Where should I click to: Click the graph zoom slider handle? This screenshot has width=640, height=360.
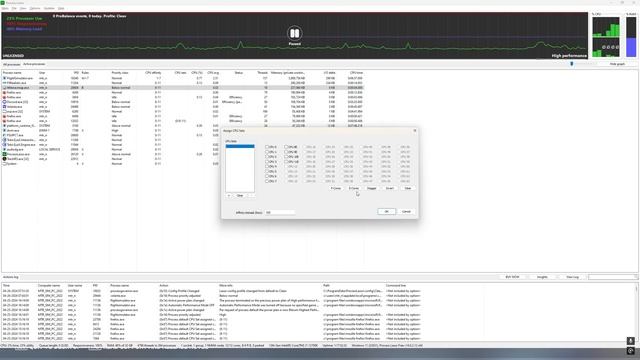pos(571,64)
